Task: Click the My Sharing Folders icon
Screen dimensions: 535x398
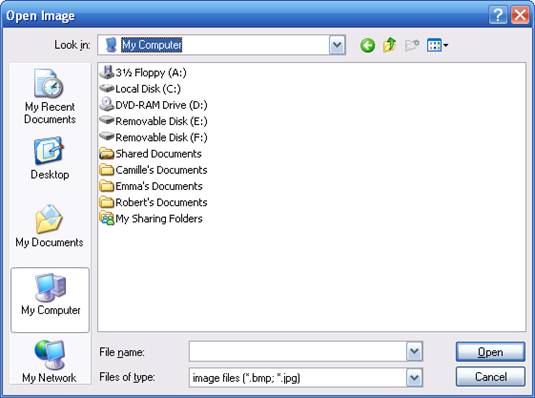Action: click(107, 218)
